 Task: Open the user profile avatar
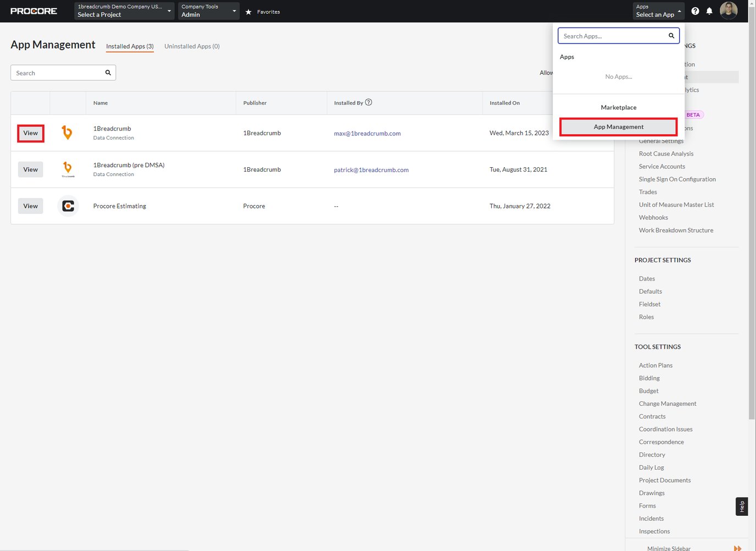(x=729, y=10)
